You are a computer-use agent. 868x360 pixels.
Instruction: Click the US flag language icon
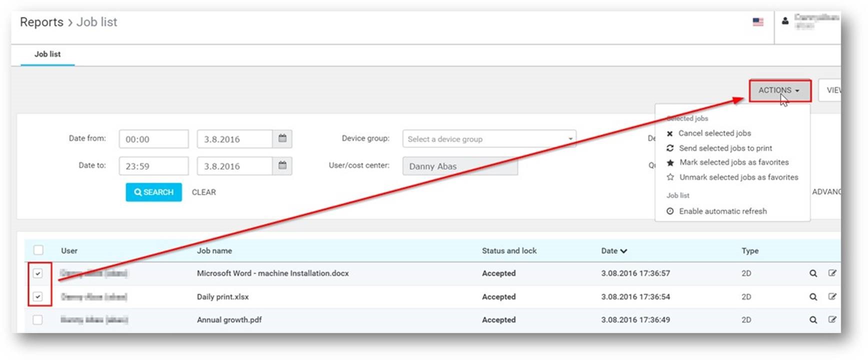tap(758, 22)
